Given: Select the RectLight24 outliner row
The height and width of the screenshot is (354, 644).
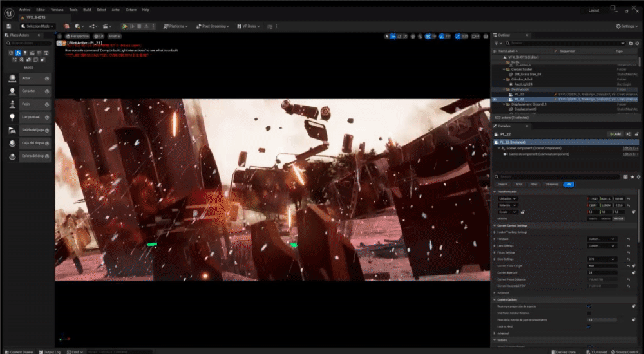Looking at the screenshot, I should 565,84.
